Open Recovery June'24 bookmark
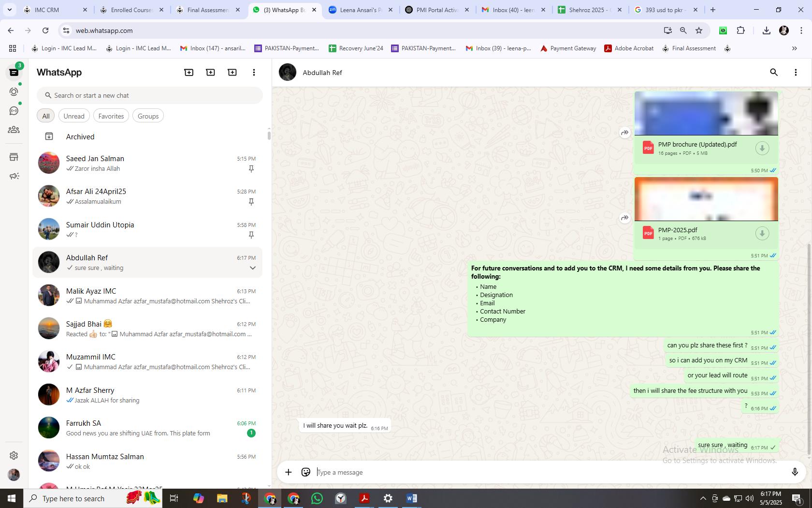This screenshot has width=812, height=508. point(356,48)
